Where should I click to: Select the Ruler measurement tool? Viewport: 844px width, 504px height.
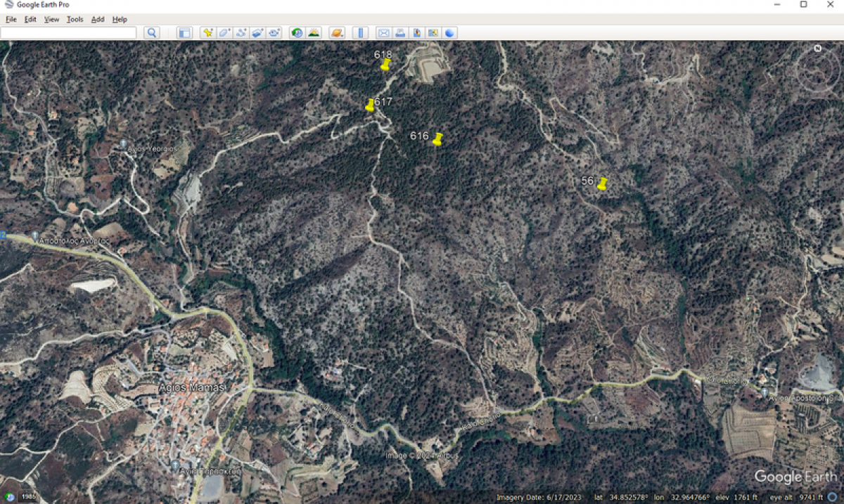pyautogui.click(x=360, y=32)
